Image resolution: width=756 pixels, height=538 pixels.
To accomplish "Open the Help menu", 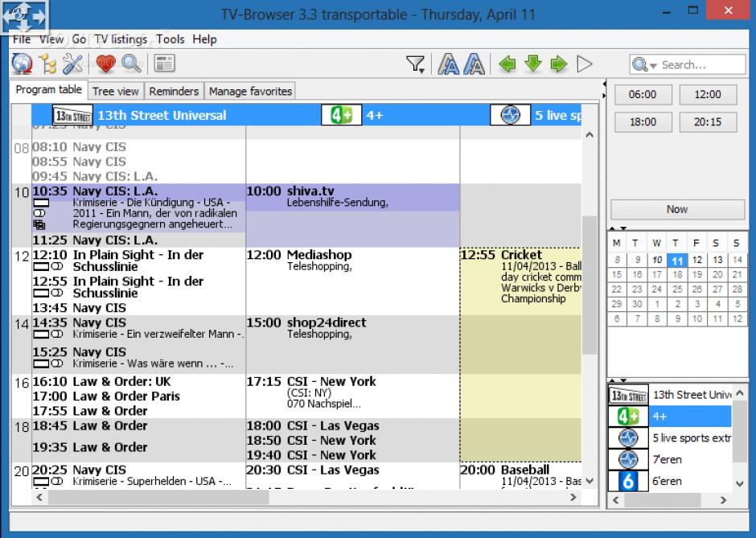I will 204,39.
